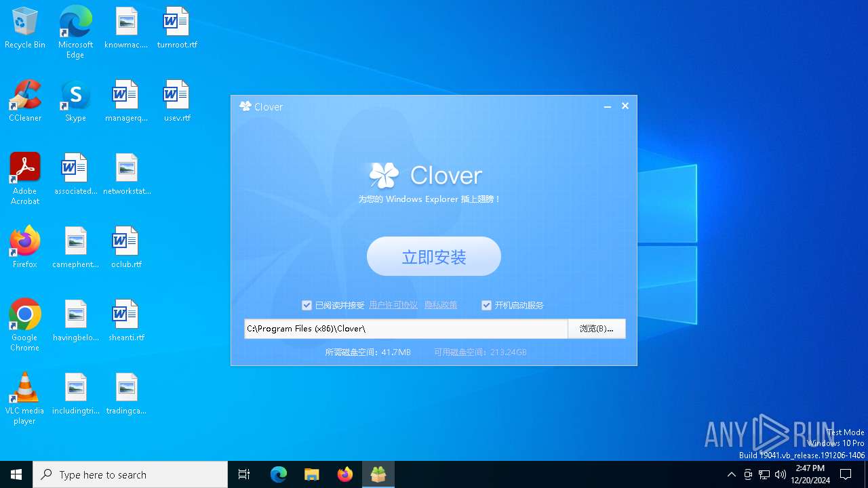Open the Google Chrome desktop shortcut
The image size is (868, 488).
pyautogui.click(x=25, y=325)
